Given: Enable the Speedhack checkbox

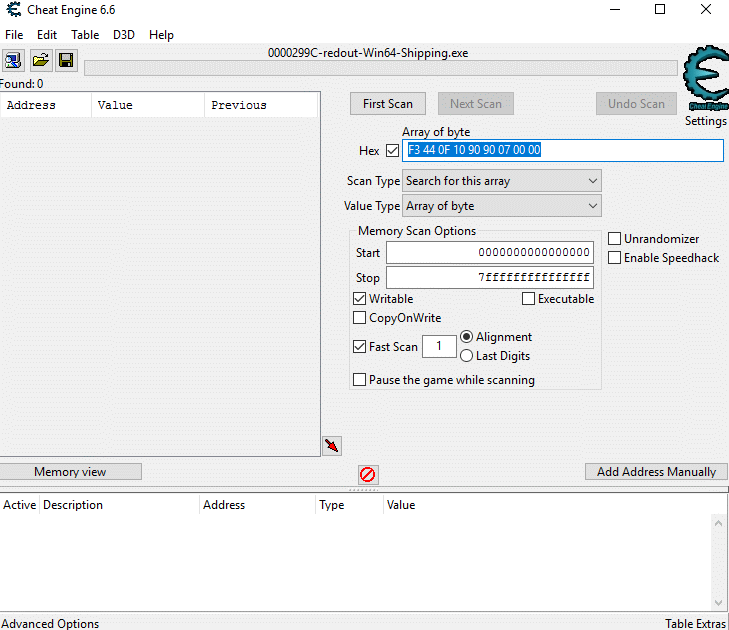Looking at the screenshot, I should coord(615,258).
